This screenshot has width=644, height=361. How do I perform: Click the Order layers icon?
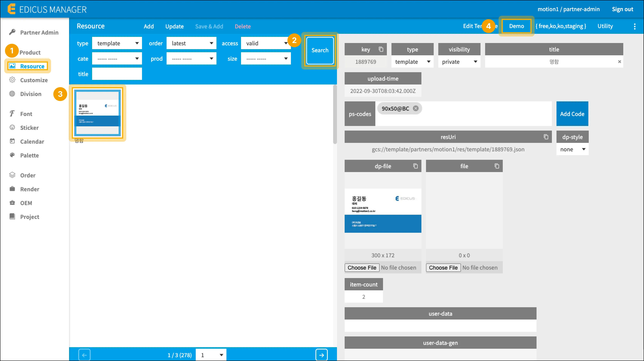pos(12,175)
